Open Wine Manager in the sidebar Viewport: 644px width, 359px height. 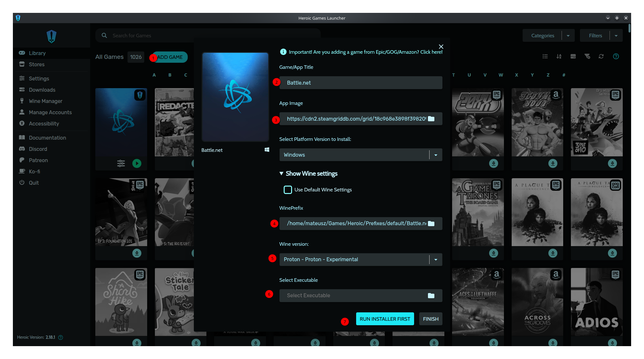click(x=45, y=101)
